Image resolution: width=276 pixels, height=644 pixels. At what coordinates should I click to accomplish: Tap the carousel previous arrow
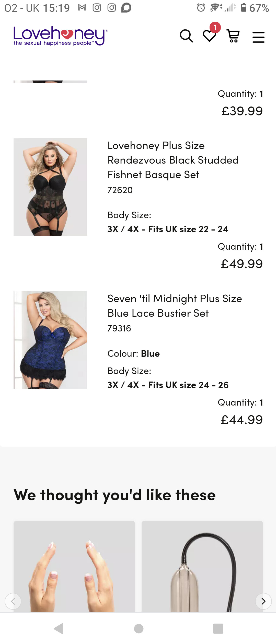point(13,601)
